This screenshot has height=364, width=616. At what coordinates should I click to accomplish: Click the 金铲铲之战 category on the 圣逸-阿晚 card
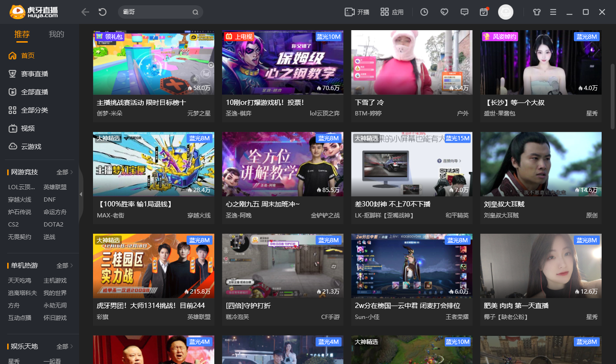[x=325, y=215]
